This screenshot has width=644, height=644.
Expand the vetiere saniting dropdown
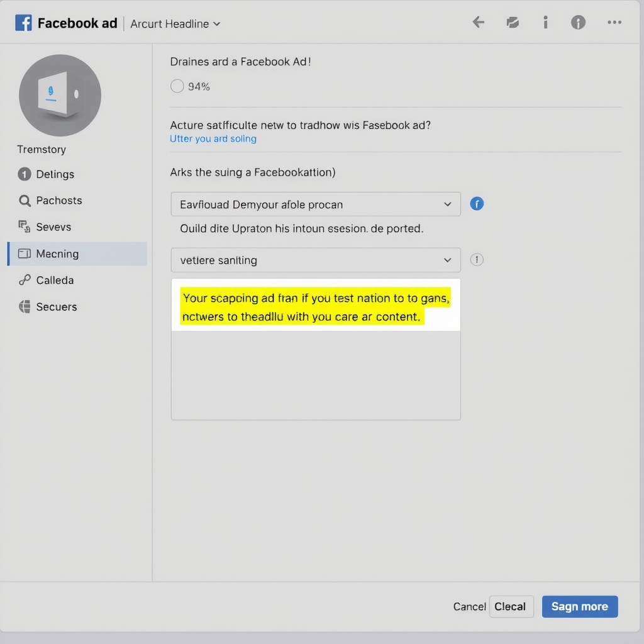click(x=316, y=260)
